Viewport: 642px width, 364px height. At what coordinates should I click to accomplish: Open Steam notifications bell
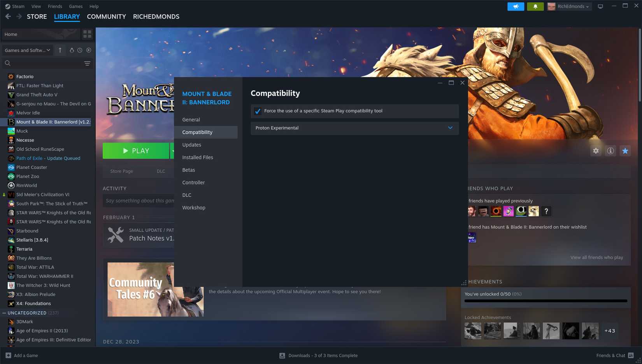click(x=535, y=6)
